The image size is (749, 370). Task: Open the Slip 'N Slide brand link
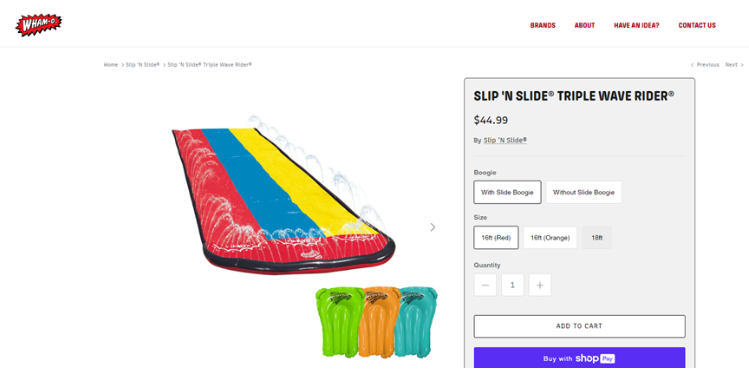[505, 140]
